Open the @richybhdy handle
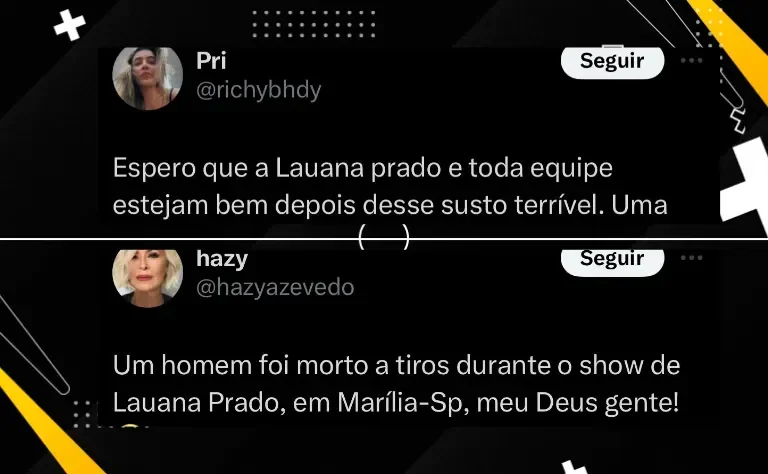 coord(259,90)
